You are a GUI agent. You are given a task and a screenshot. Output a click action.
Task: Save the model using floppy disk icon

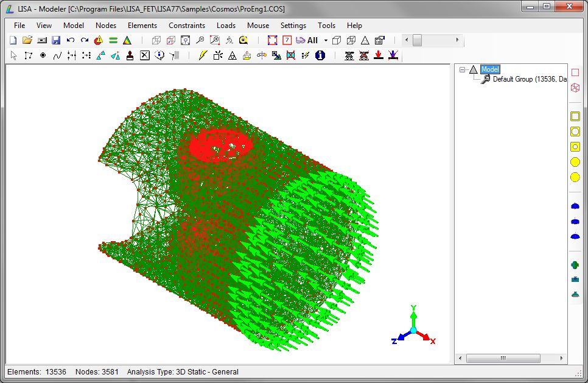(x=56, y=40)
